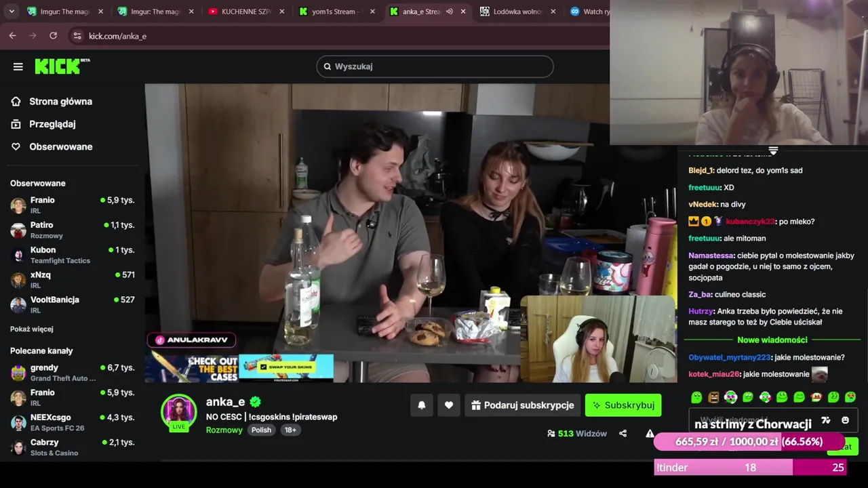
Task: Click the anka_e channel name
Action: click(225, 402)
